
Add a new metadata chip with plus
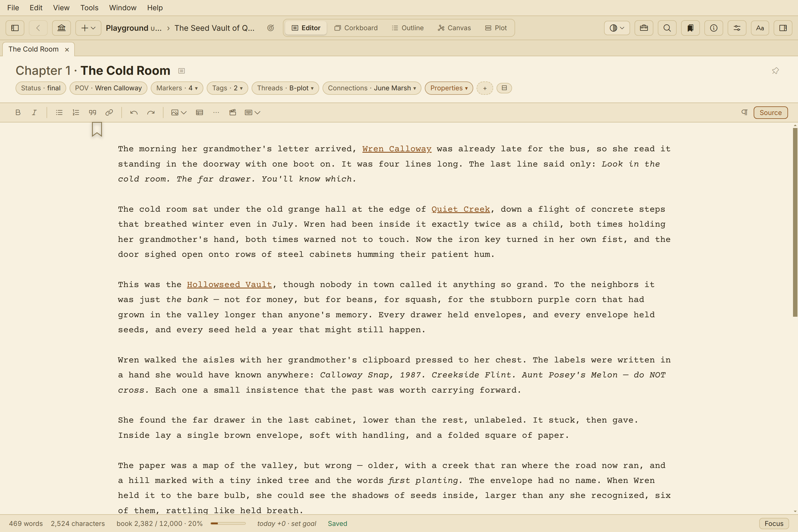485,88
